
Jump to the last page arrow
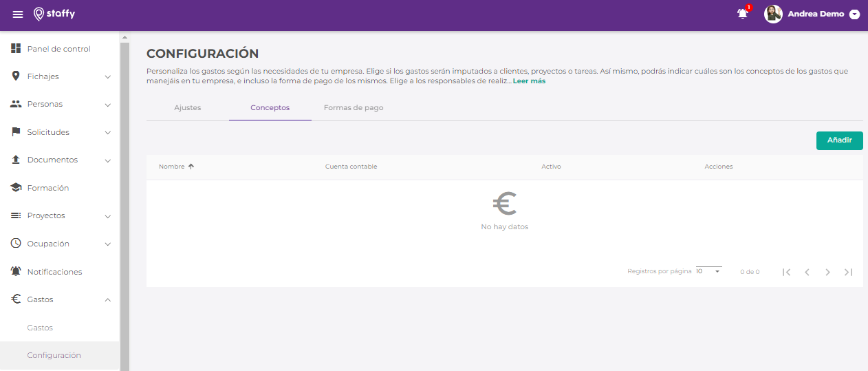[848, 272]
